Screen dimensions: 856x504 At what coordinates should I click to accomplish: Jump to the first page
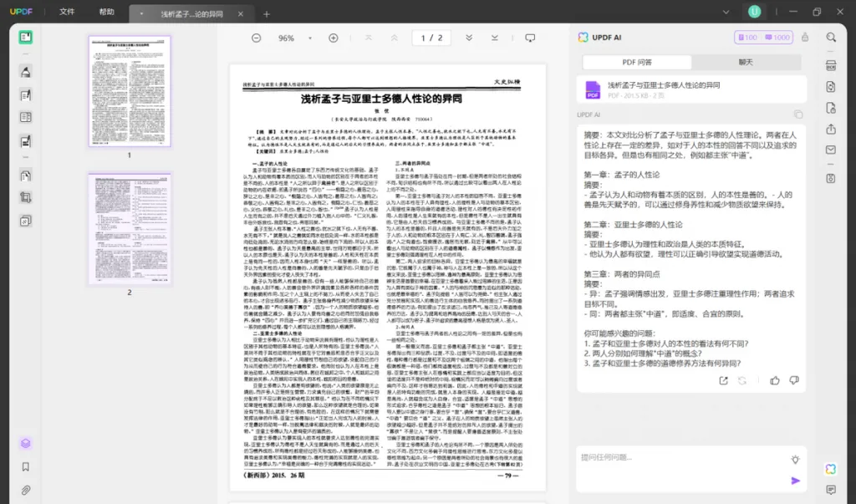[369, 38]
